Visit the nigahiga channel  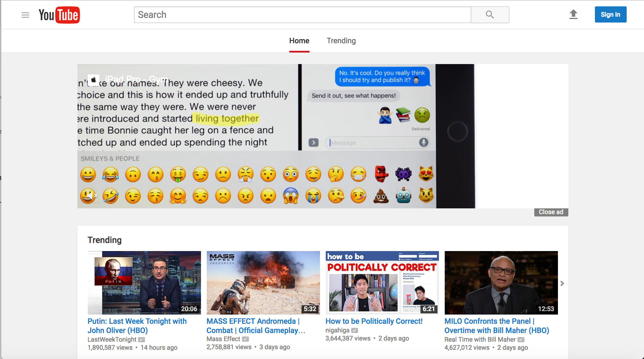(337, 330)
